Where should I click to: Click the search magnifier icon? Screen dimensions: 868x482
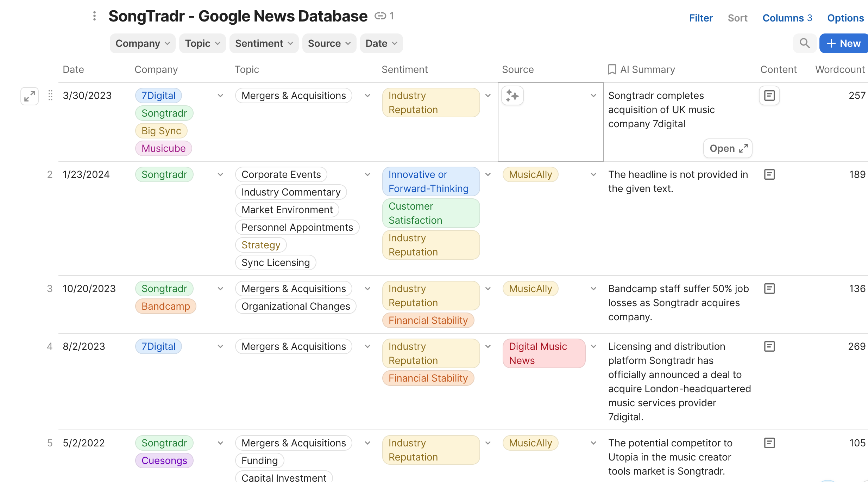pos(804,43)
